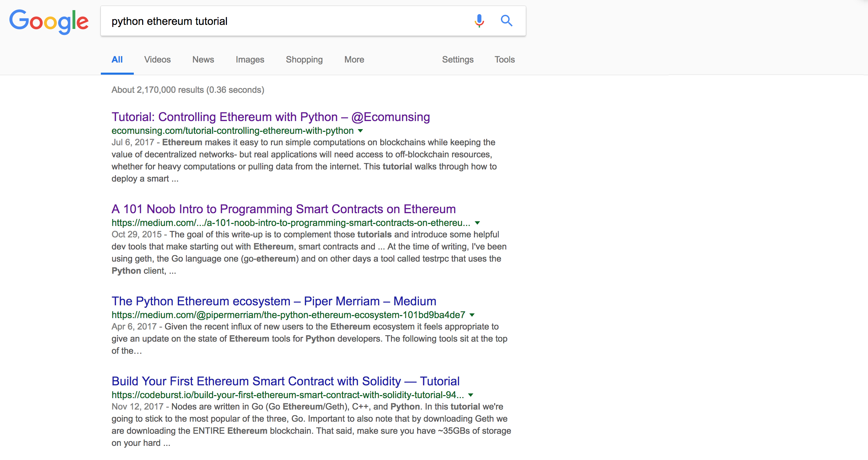Select the Shopping tab
Image resolution: width=868 pixels, height=460 pixels.
304,59
